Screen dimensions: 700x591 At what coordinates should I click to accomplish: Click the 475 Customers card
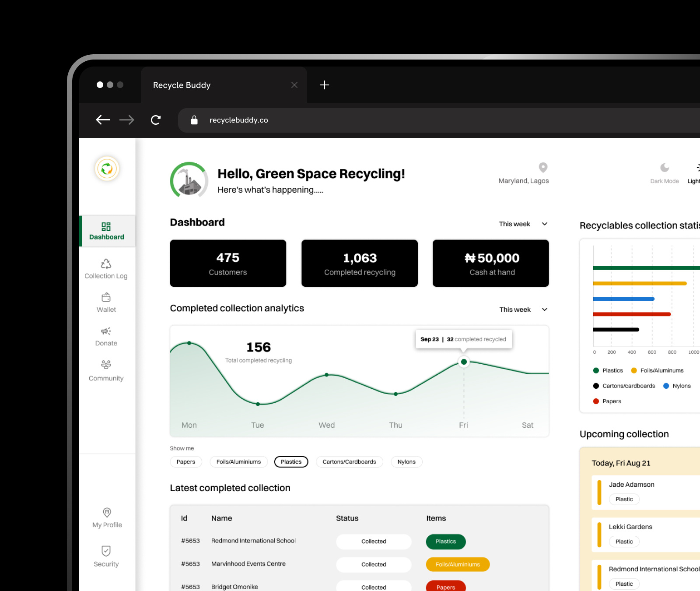(x=228, y=263)
